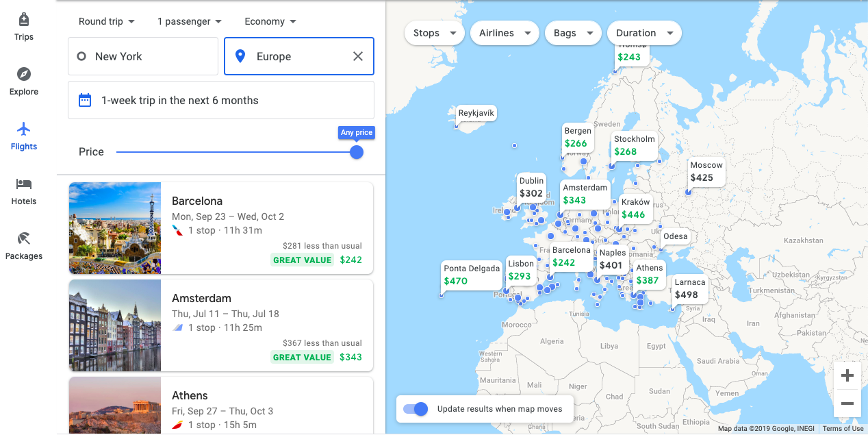Image resolution: width=868 pixels, height=435 pixels.
Task: Click the map pin icon beside Europe
Action: point(240,56)
